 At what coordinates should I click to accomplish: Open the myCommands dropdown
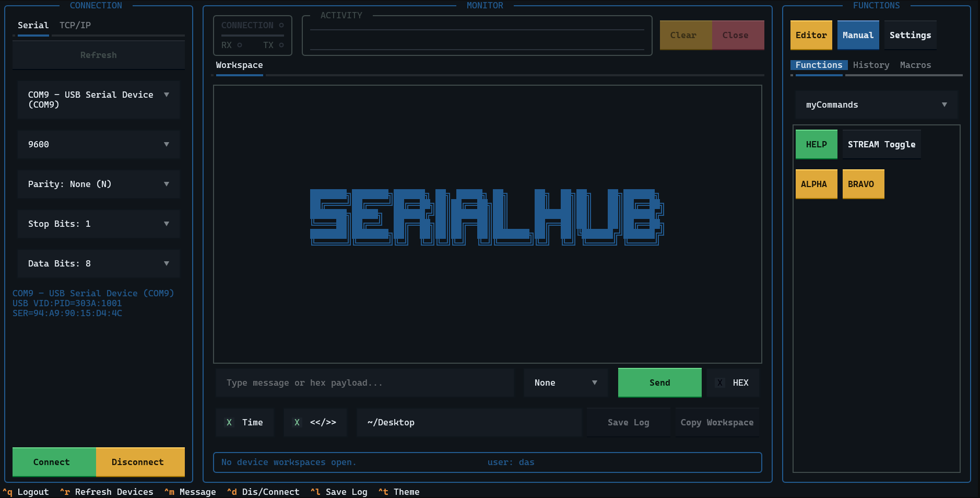(x=877, y=105)
